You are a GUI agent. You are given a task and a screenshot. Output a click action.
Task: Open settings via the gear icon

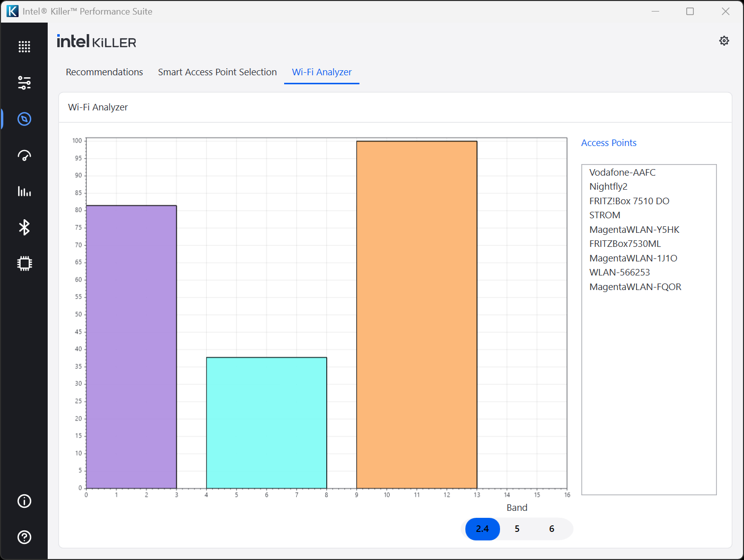tap(724, 41)
